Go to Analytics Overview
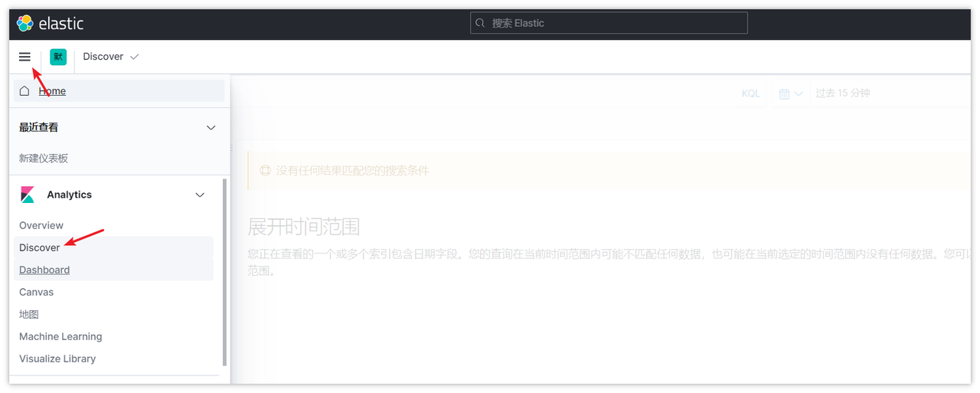This screenshot has width=980, height=393. (x=41, y=225)
